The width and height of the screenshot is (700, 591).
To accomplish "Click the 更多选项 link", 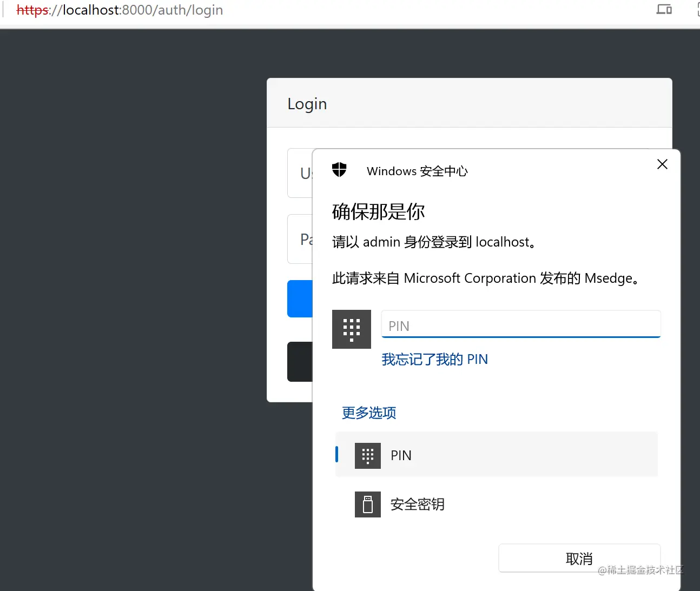I will [369, 413].
